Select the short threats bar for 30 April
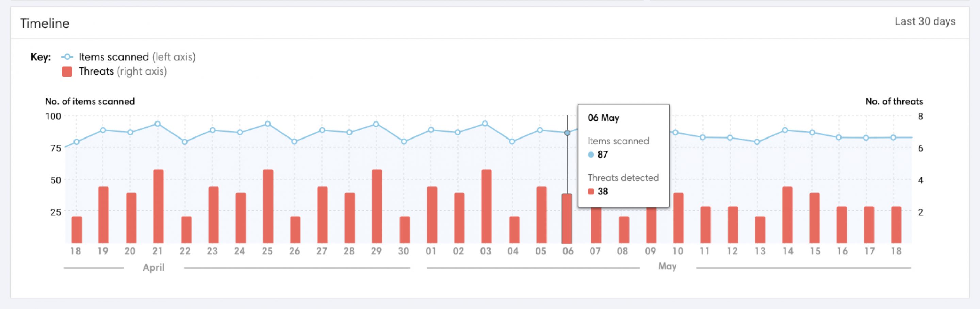 pyautogui.click(x=405, y=230)
